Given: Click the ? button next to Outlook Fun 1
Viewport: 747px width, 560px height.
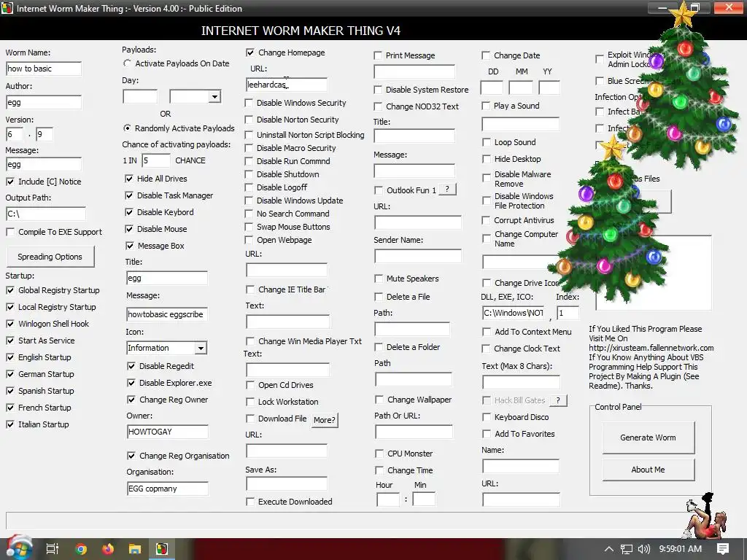Looking at the screenshot, I should coord(447,190).
